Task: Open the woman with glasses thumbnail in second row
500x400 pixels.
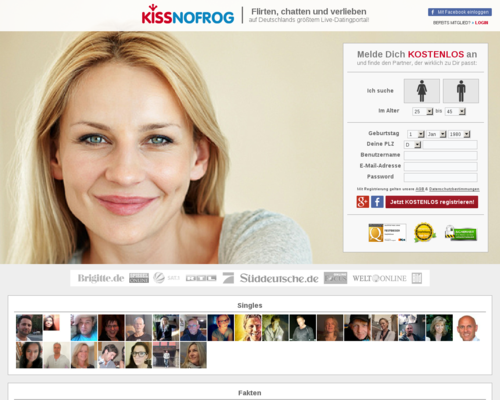Action: pyautogui.click(x=139, y=355)
